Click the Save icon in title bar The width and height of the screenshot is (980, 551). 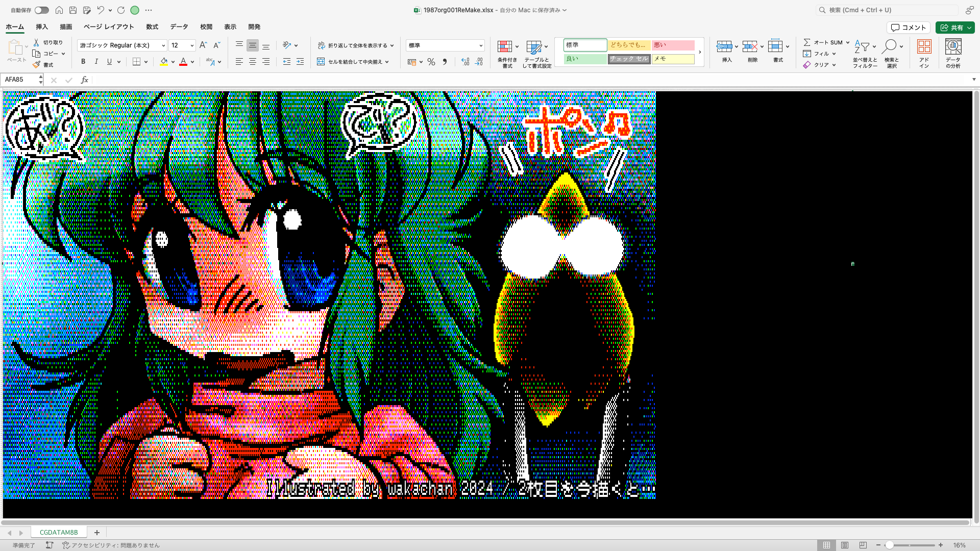73,10
